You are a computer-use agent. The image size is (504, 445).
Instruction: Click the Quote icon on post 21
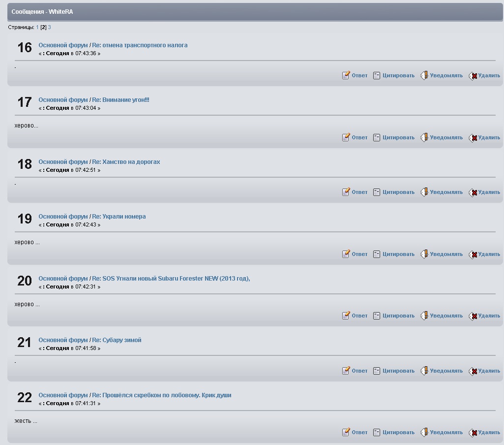click(x=377, y=371)
